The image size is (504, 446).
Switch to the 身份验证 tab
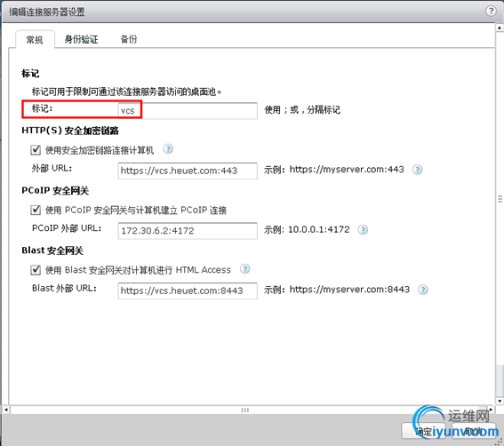click(x=81, y=39)
